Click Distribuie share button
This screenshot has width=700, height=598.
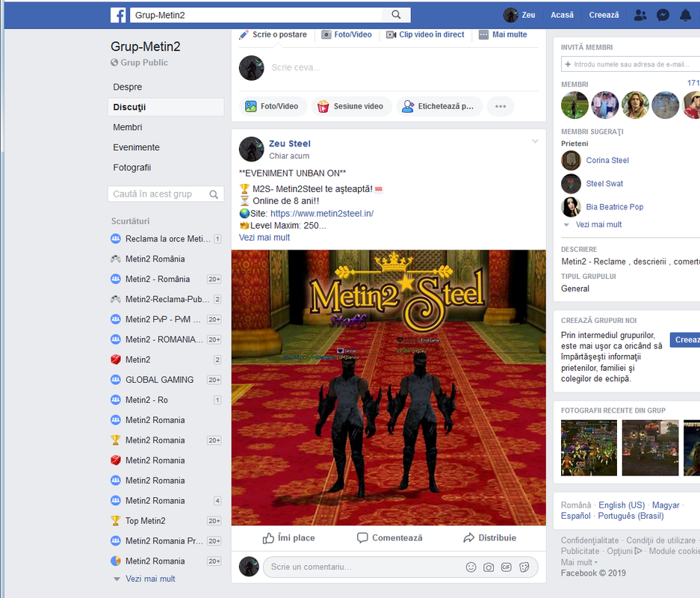point(490,537)
